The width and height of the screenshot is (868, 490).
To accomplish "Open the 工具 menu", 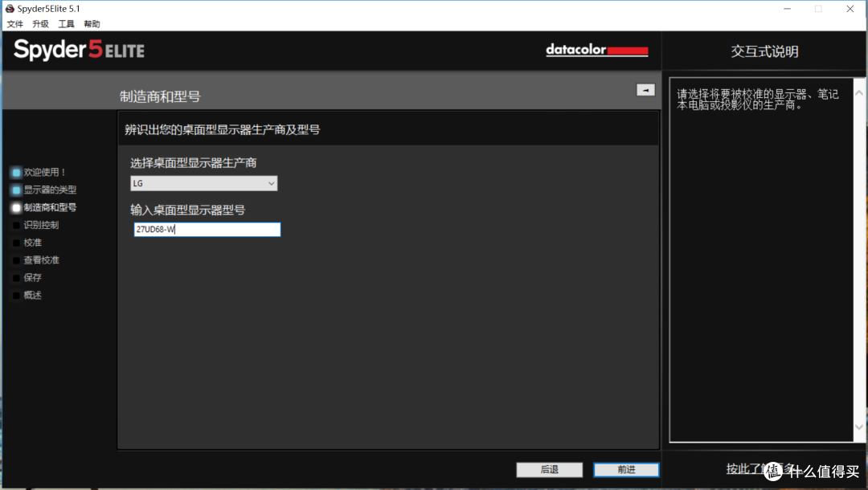I will 67,24.
